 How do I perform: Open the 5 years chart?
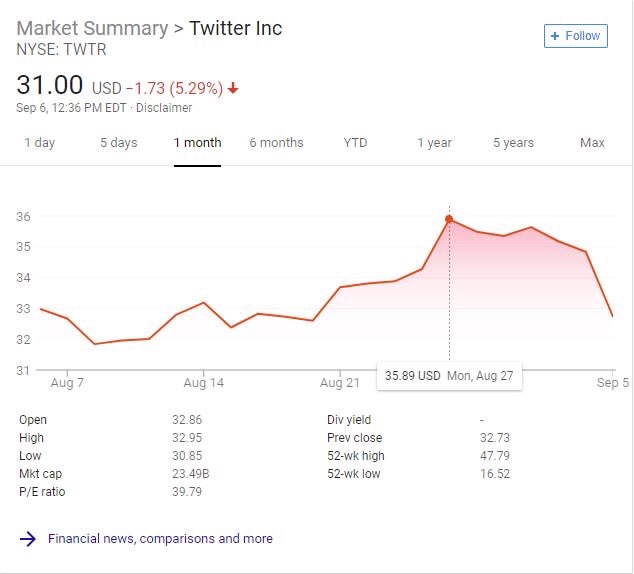[x=513, y=143]
